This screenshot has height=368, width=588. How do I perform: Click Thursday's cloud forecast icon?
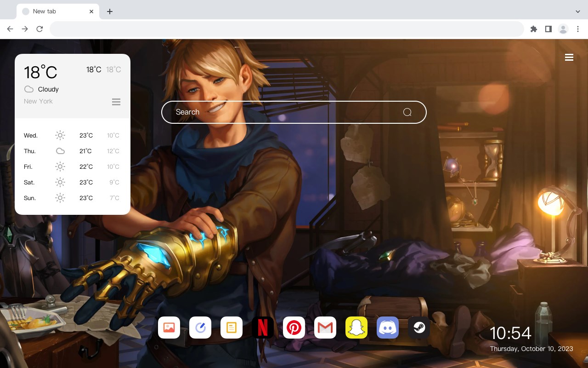pos(60,151)
